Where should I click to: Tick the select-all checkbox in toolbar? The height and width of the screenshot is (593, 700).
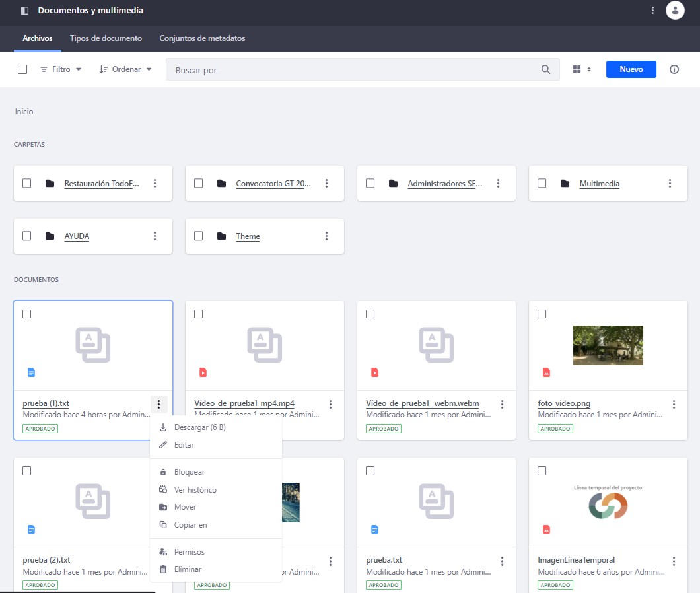[22, 69]
